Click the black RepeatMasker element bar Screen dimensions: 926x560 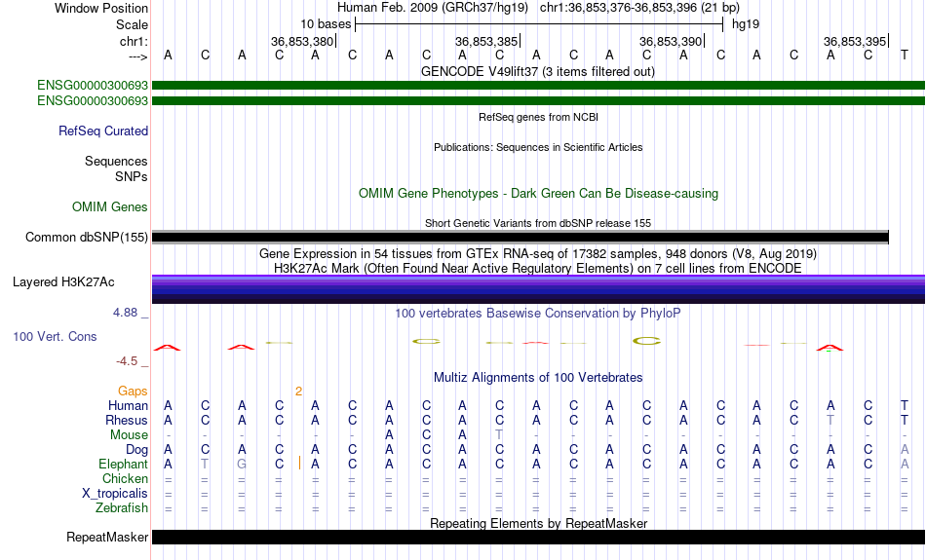(538, 537)
